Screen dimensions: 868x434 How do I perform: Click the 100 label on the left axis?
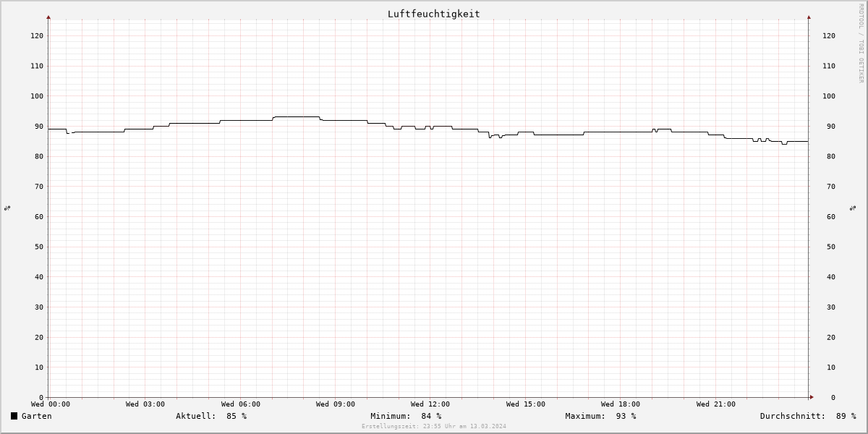(37, 96)
